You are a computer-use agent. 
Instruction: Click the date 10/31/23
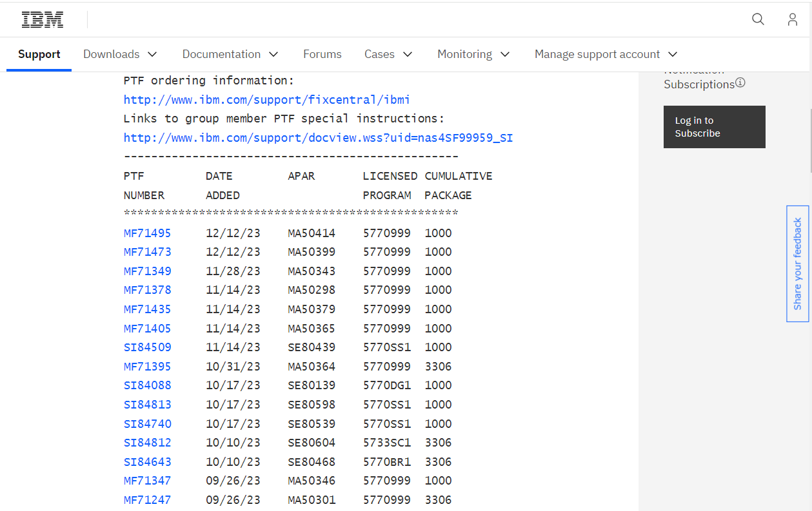click(x=233, y=367)
